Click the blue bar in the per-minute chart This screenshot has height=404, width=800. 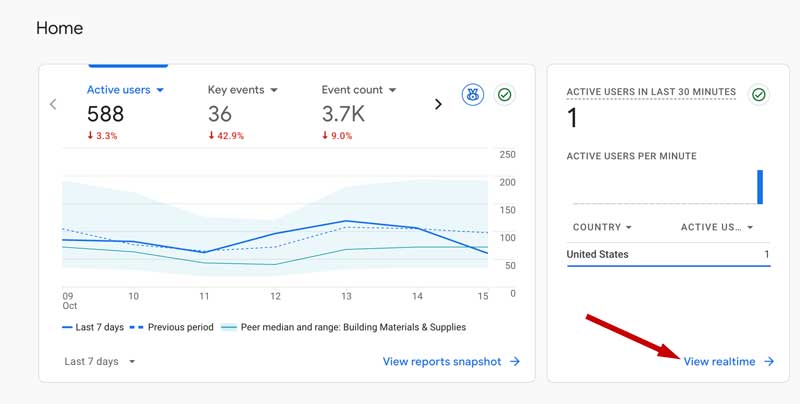pos(760,187)
